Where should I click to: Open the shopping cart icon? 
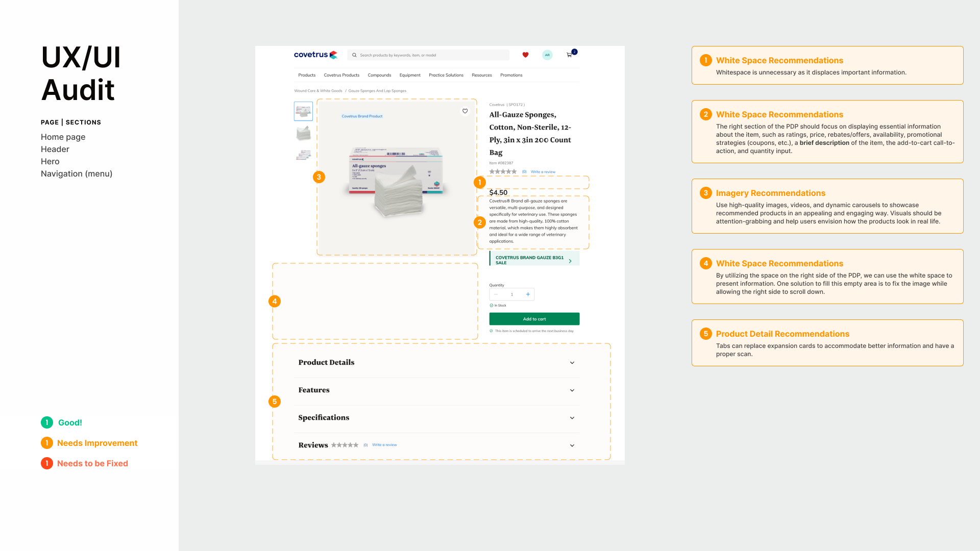pyautogui.click(x=570, y=55)
